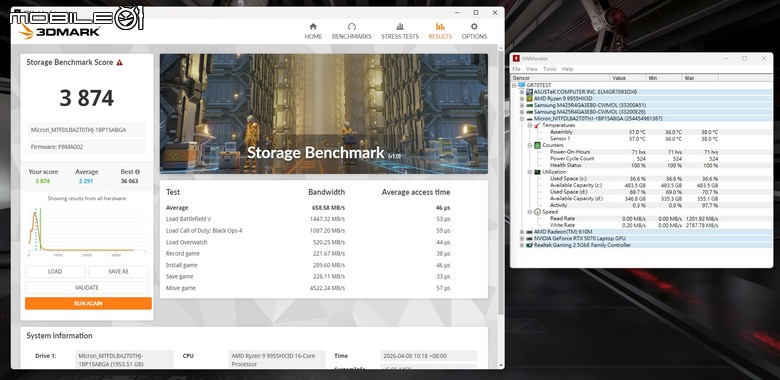This screenshot has height=380, width=780.
Task: Click the Speed gauge icon in HWMonitor
Action: 537,211
